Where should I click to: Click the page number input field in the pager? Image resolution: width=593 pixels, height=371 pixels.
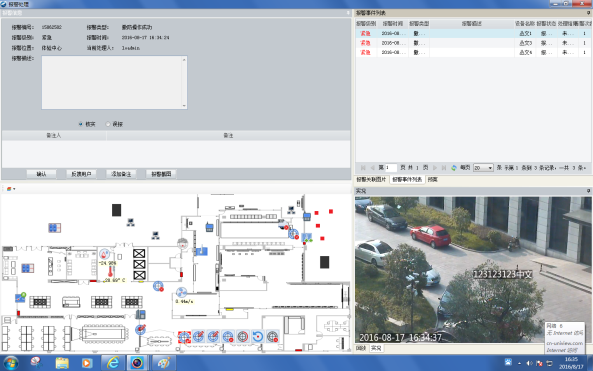tap(391, 168)
